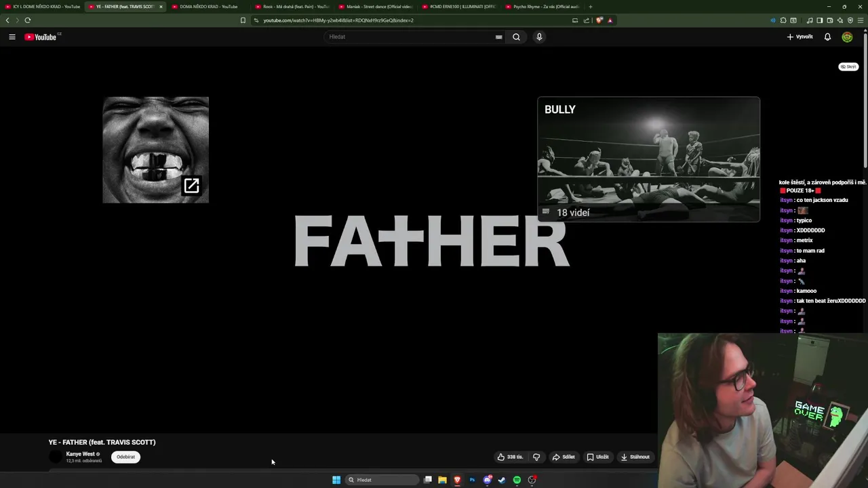
Task: Switch to Psycho Rhyme - Za vás tab
Action: (543, 7)
